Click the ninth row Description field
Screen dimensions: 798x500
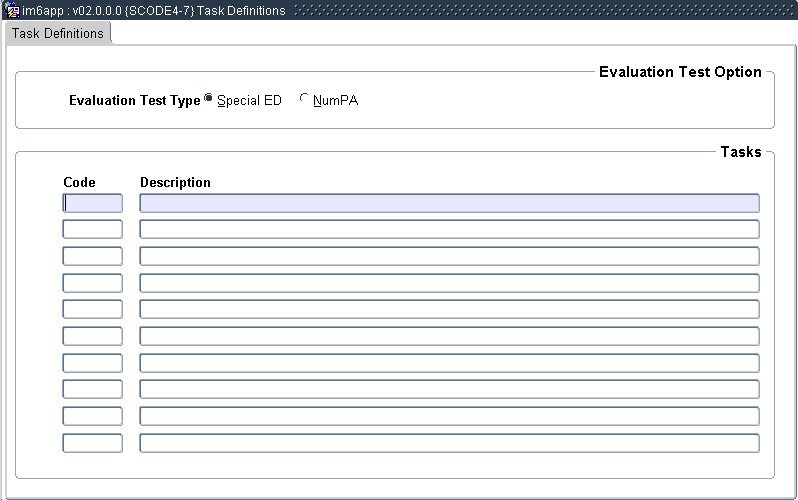pos(449,416)
